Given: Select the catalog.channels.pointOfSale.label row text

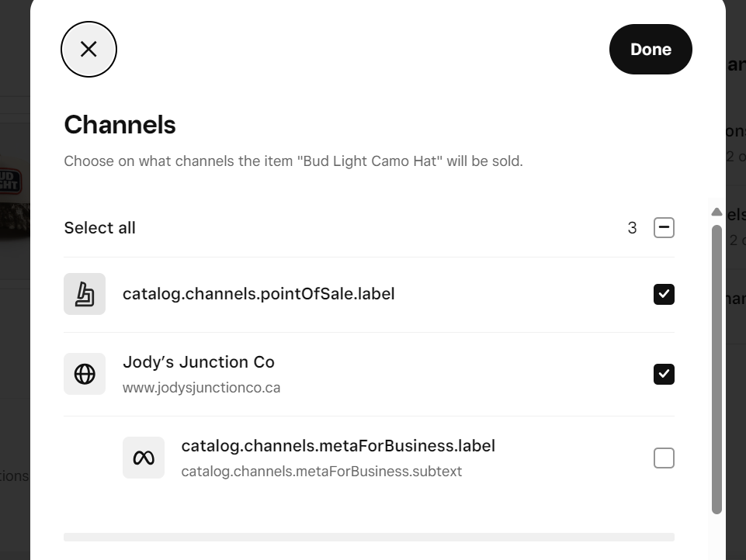Looking at the screenshot, I should (x=258, y=294).
